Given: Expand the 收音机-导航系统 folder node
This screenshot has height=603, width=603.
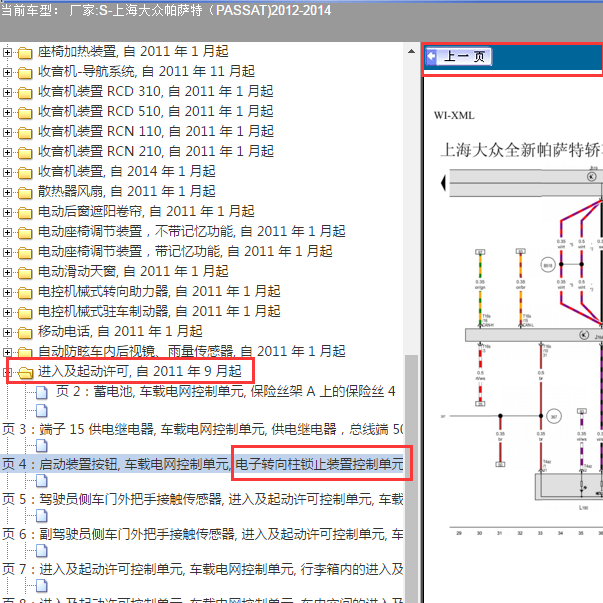Looking at the screenshot, I should 7,72.
